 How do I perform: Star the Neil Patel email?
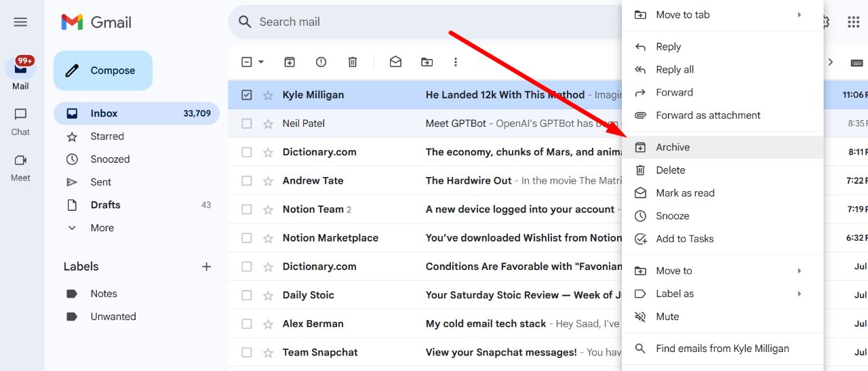269,123
